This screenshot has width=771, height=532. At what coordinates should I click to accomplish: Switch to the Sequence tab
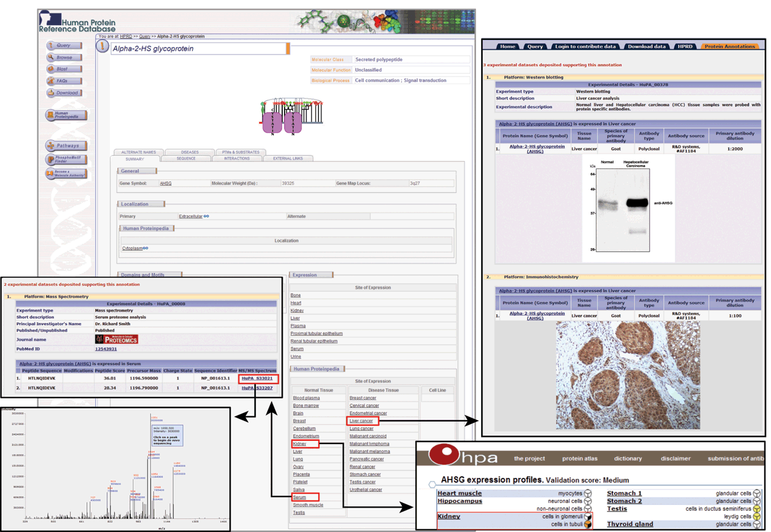pyautogui.click(x=186, y=159)
